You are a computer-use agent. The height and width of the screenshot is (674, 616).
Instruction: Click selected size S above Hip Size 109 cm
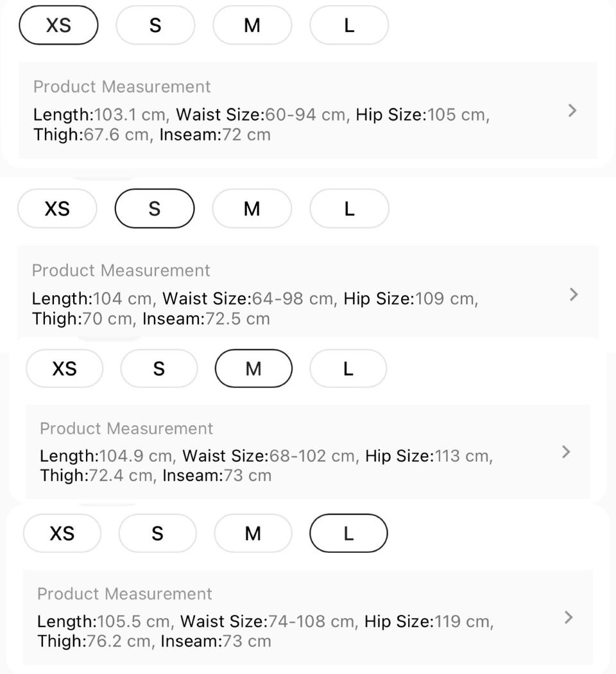154,209
